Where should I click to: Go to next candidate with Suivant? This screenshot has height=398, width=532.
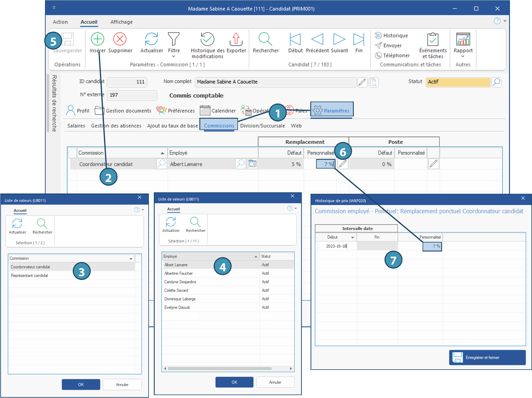point(339,39)
